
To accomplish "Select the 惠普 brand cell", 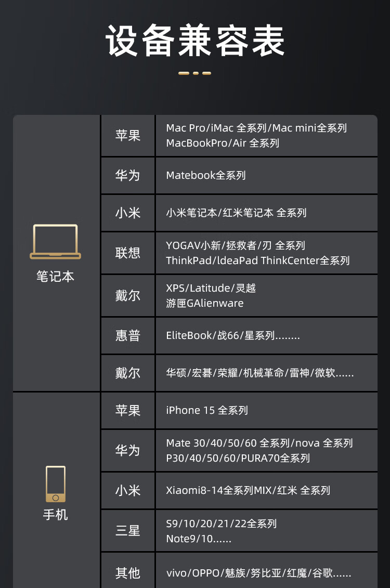I will [x=128, y=335].
